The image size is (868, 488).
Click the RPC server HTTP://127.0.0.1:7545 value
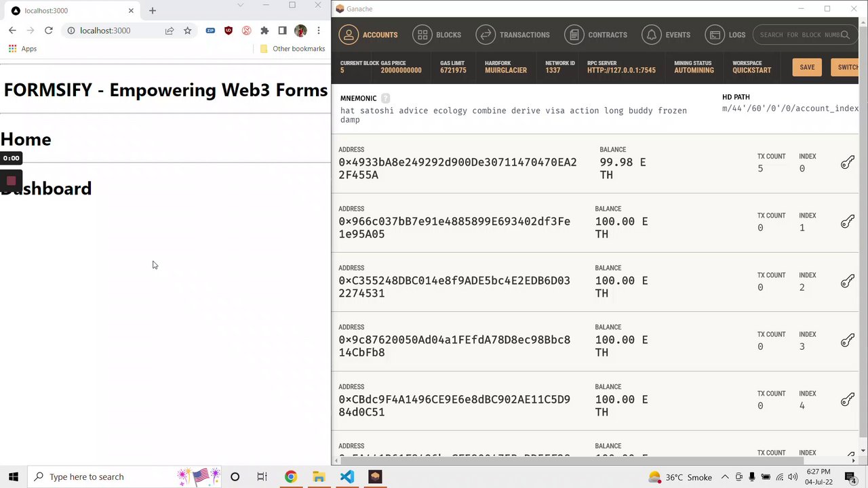pos(621,70)
